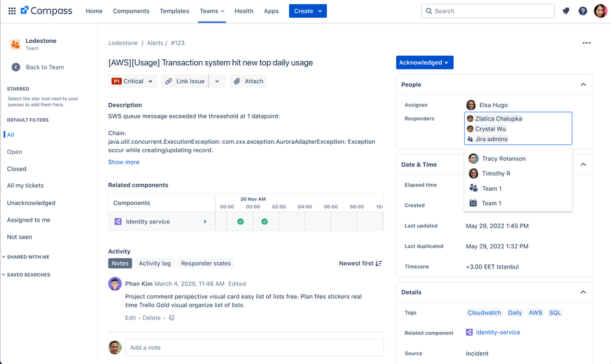Click the Daily tag
This screenshot has width=611, height=364.
point(515,313)
